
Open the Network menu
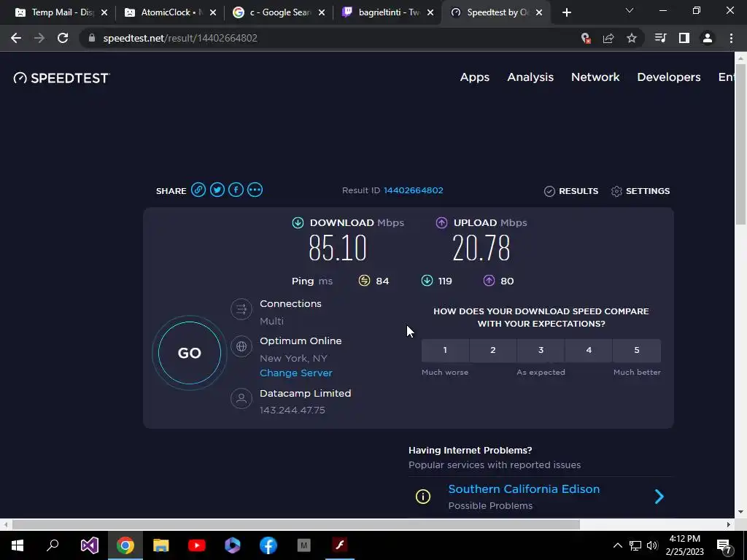(595, 77)
